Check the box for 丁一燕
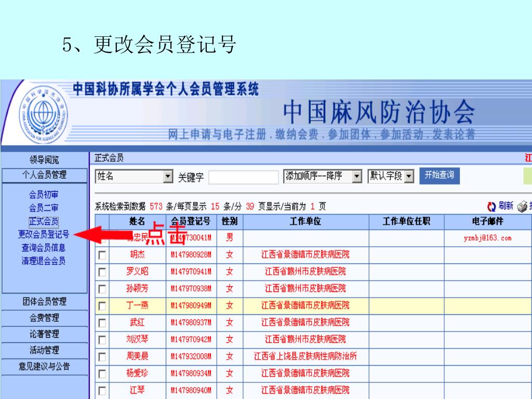Screen dimensions: 532x399 point(102,305)
